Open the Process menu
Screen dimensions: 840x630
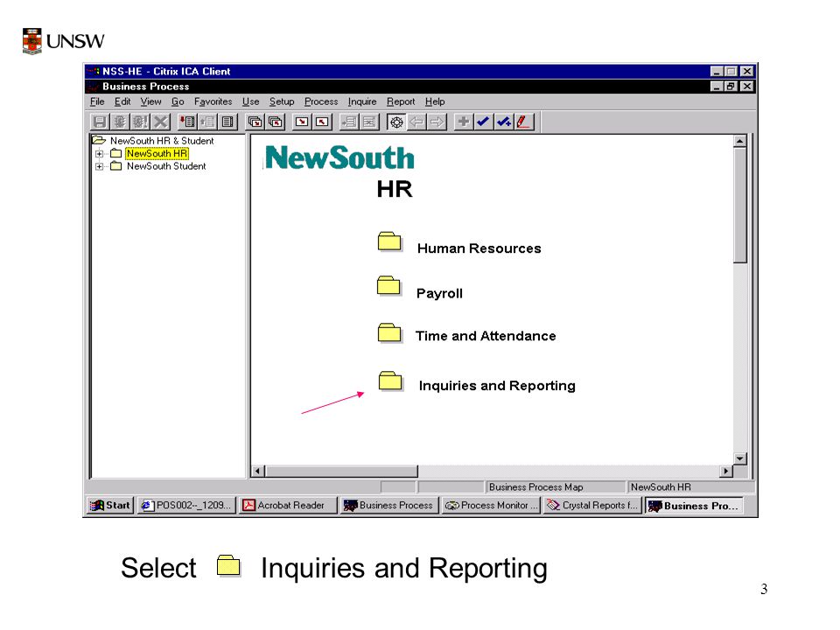click(321, 101)
